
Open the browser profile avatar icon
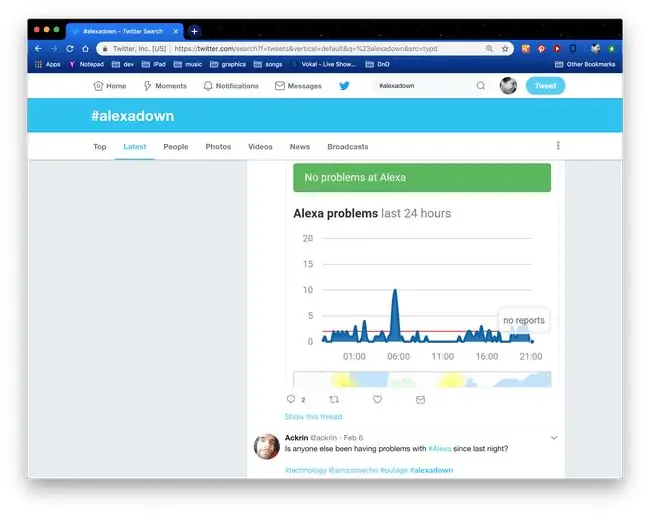coord(596,49)
